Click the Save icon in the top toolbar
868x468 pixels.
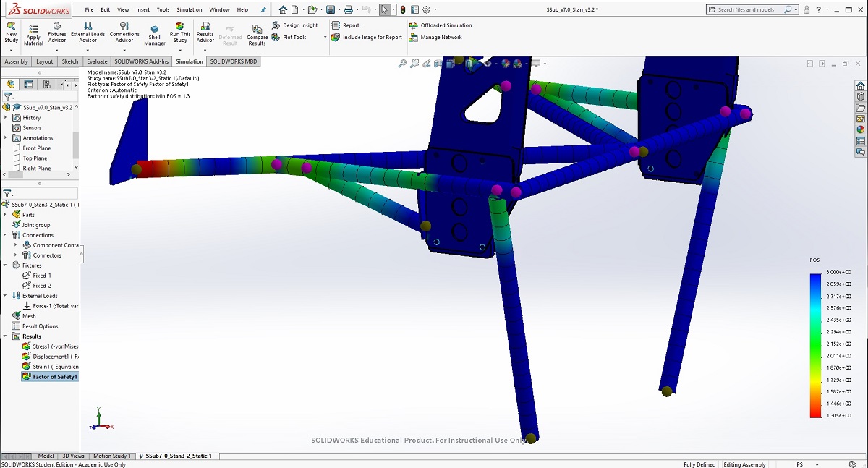click(x=330, y=9)
